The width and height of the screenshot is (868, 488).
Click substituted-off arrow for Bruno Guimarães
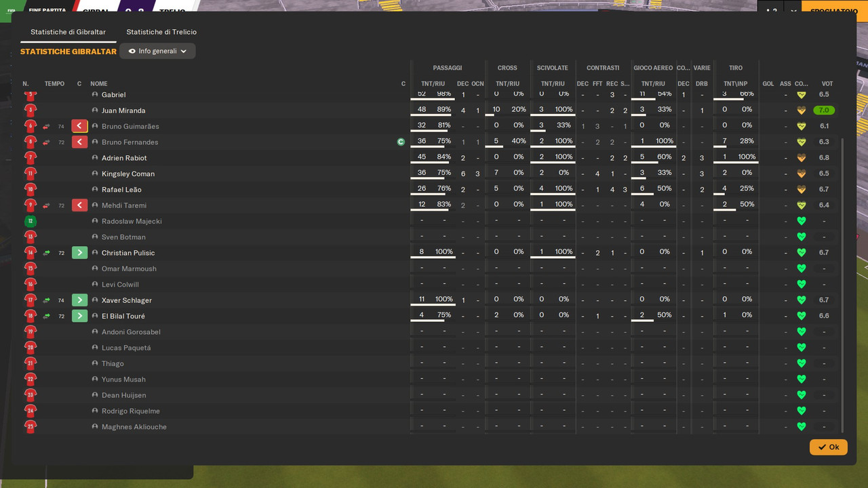click(79, 126)
